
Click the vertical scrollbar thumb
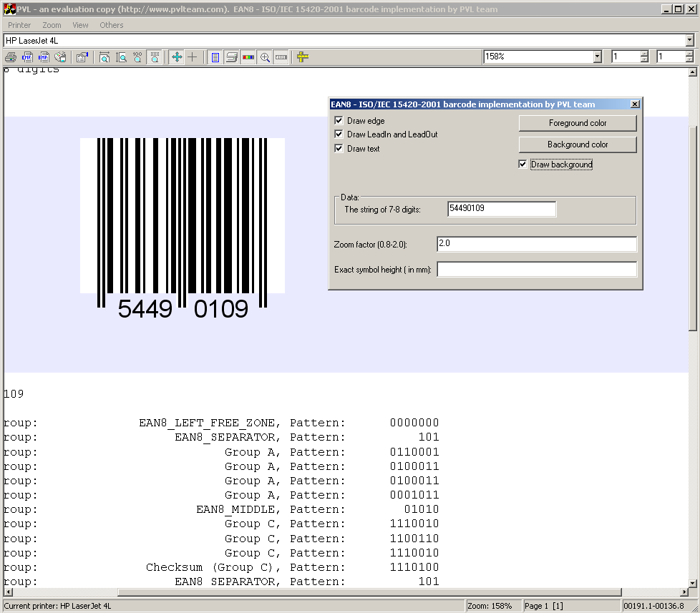pyautogui.click(x=693, y=227)
